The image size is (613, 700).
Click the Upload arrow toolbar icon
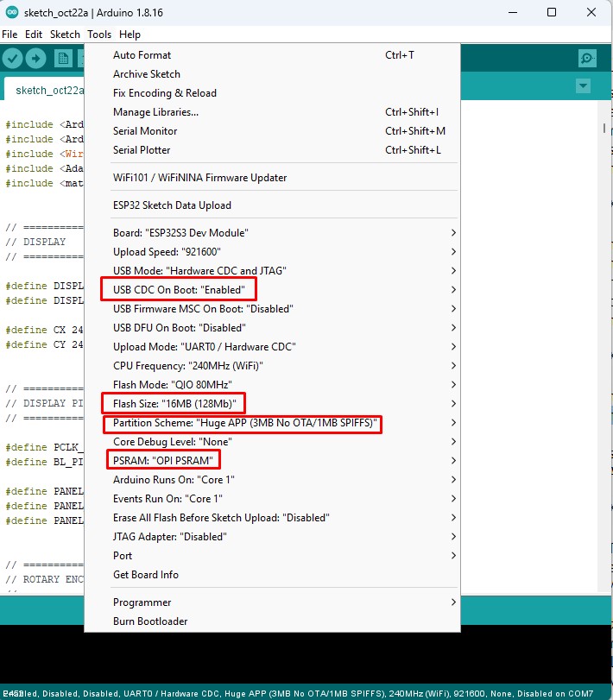35,59
